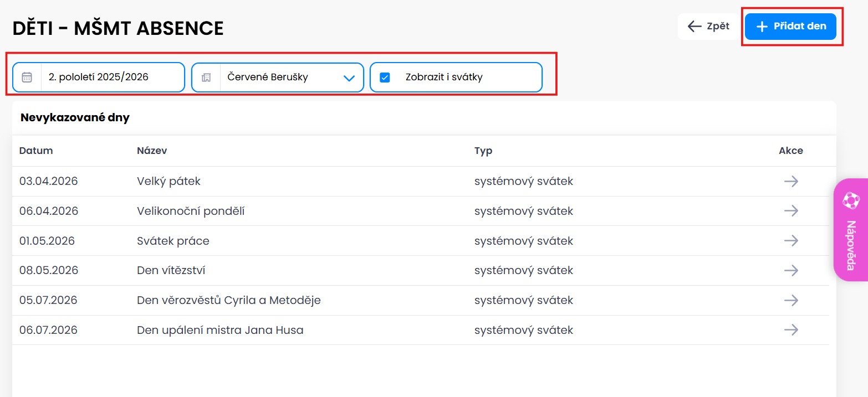Click the Typ column header
This screenshot has width=868, height=397.
[483, 151]
